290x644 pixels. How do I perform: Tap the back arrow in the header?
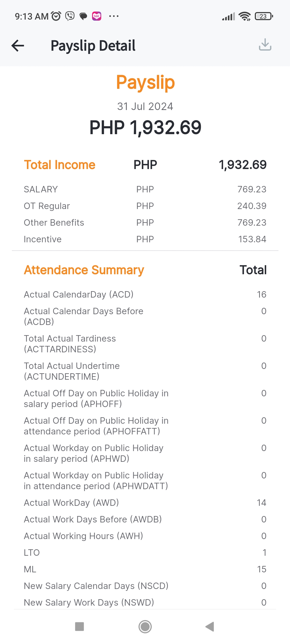click(18, 45)
